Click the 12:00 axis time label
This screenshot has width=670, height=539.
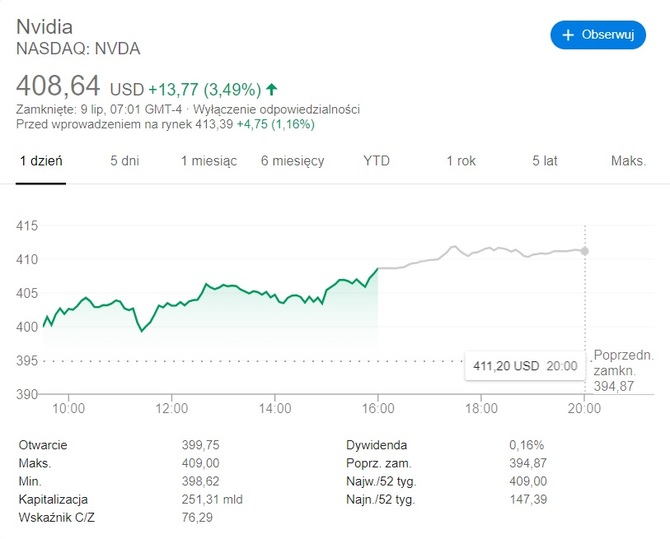click(x=172, y=408)
